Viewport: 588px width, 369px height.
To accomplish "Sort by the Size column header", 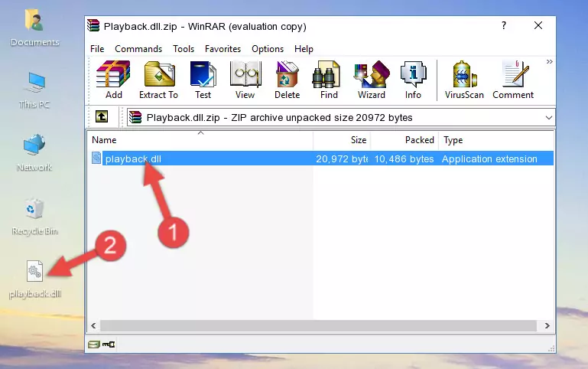I will pos(342,140).
